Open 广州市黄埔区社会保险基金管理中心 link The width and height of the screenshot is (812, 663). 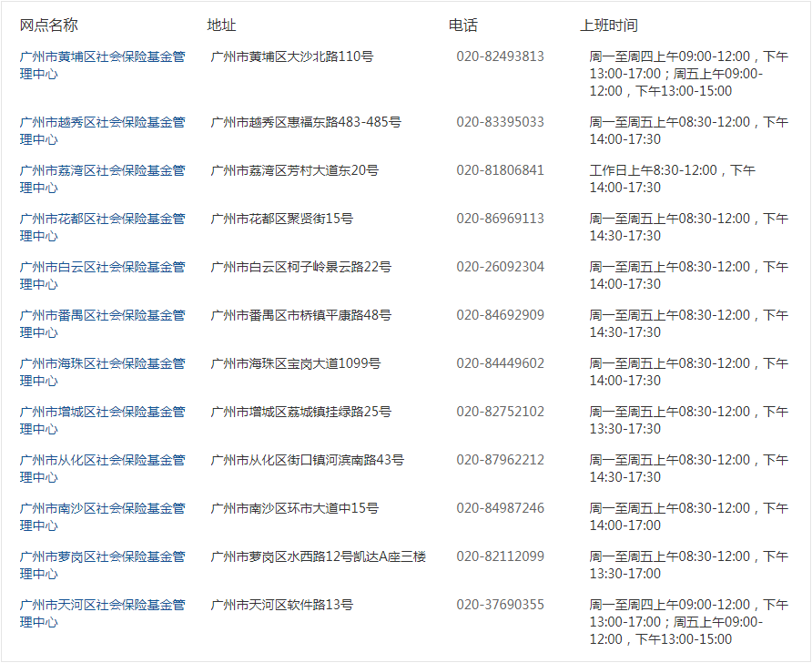(x=102, y=57)
